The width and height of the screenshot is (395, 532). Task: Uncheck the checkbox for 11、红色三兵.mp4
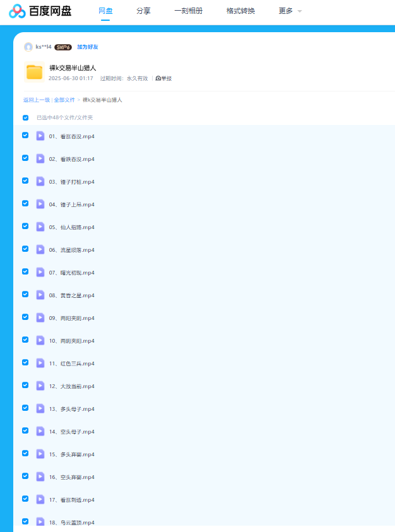[x=26, y=362]
